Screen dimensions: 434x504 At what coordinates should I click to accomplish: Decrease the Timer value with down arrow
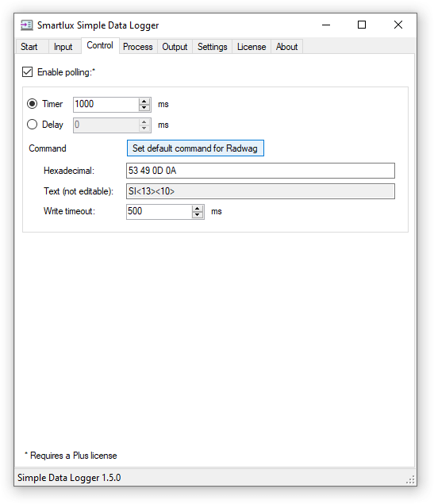(144, 108)
